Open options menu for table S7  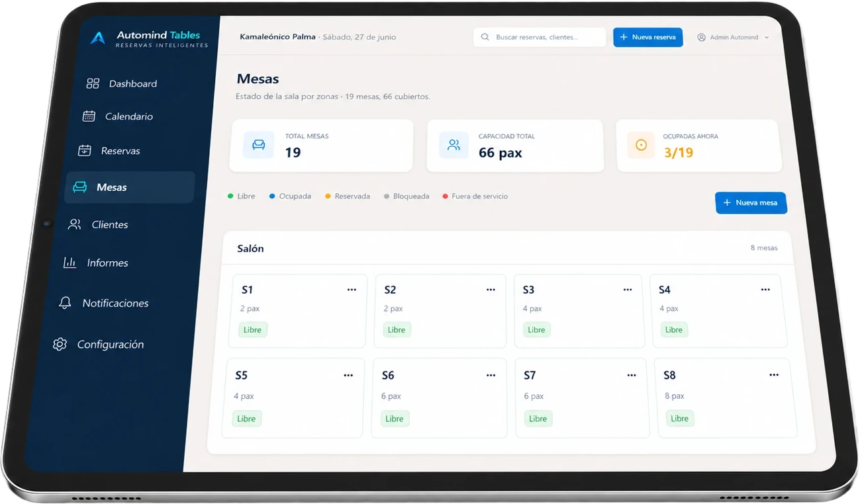coord(632,376)
